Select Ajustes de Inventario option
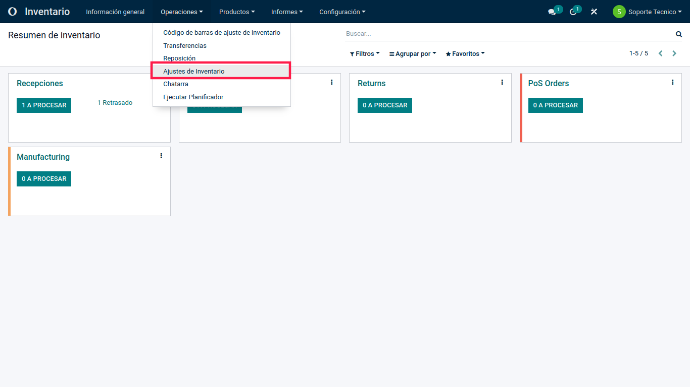This screenshot has height=387, width=690. coord(221,71)
